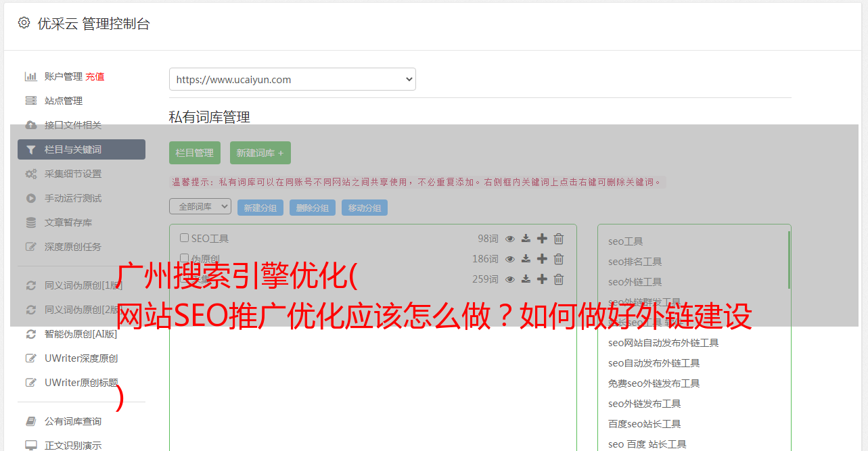Click the gear icon beside 优采云 管理控制台
The width and height of the screenshot is (868, 451).
pos(24,23)
